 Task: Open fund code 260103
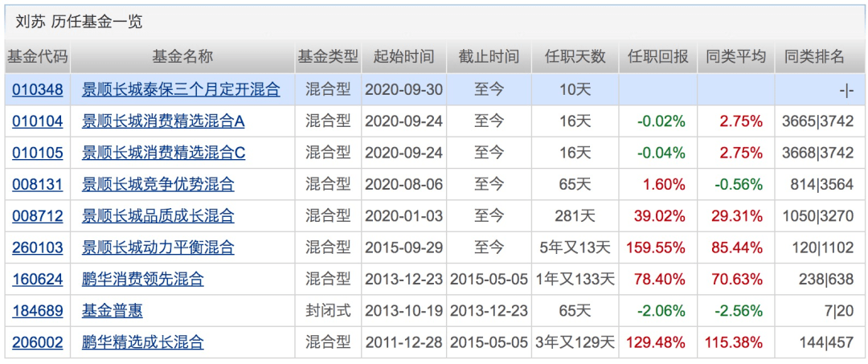[37, 247]
